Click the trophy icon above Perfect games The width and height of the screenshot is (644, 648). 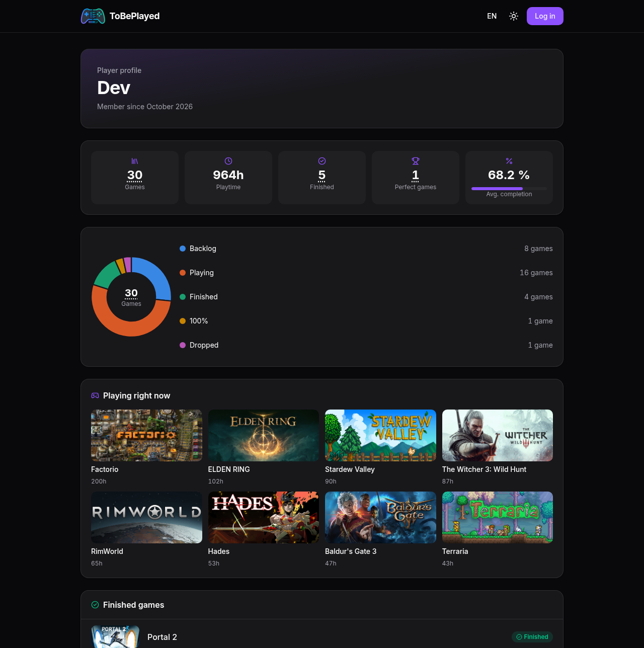click(416, 161)
